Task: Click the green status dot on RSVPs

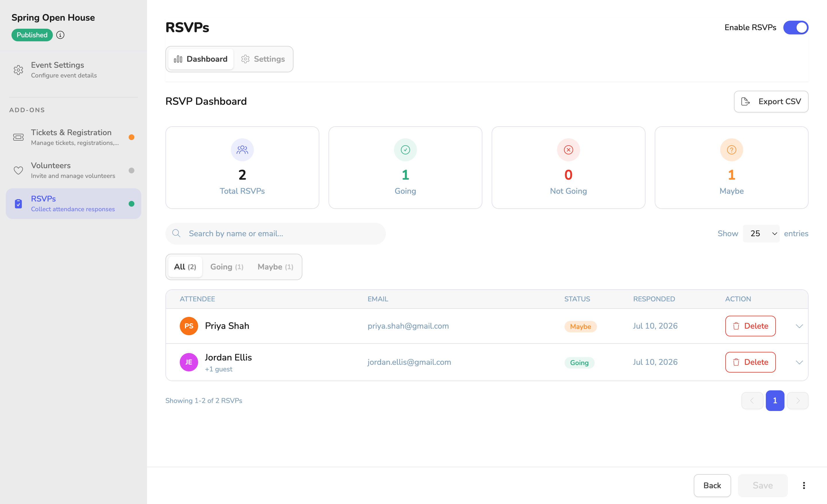Action: click(132, 204)
